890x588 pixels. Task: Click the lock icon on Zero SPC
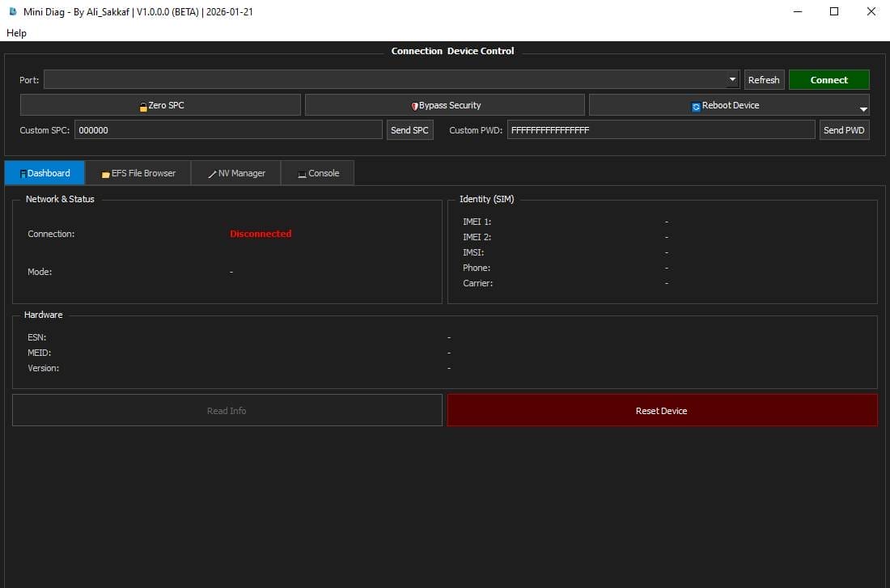142,105
